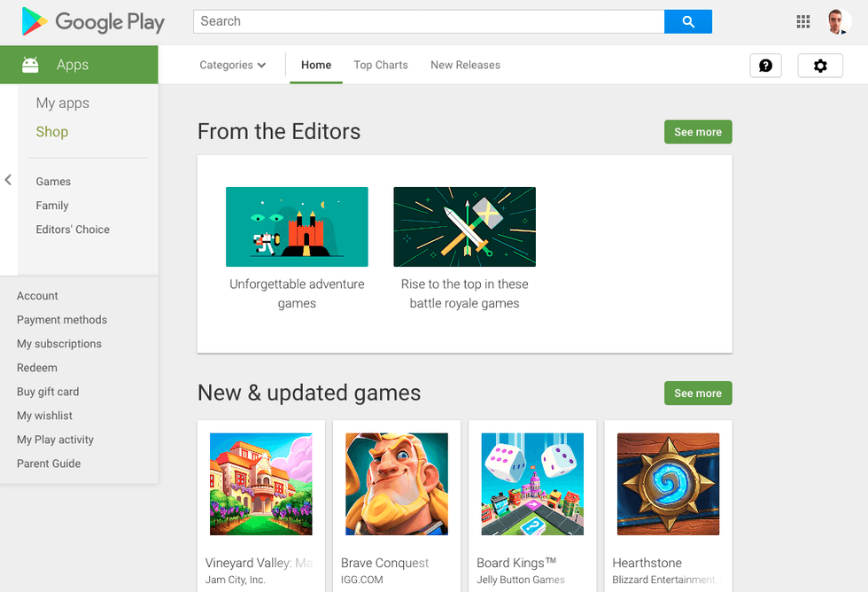Click the Hearthstone game thumbnail

pyautogui.click(x=668, y=484)
